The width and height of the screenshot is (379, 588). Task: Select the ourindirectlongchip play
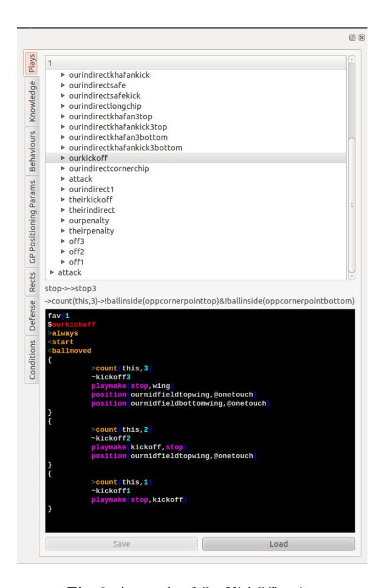click(105, 106)
